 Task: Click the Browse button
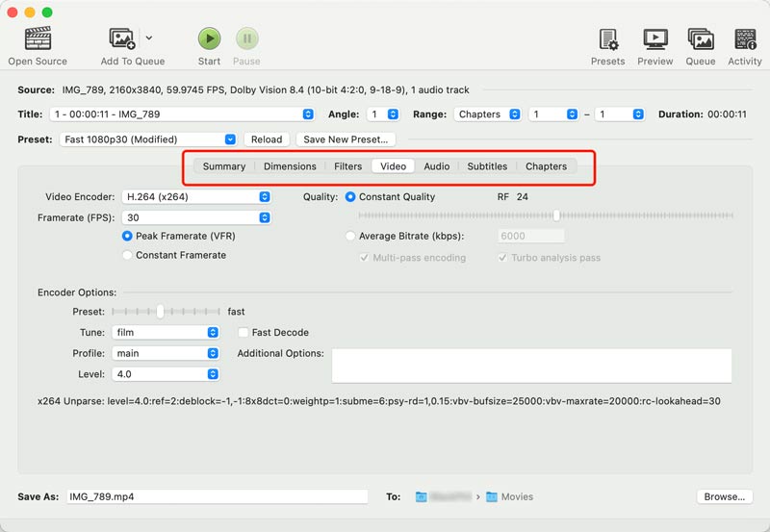[724, 497]
